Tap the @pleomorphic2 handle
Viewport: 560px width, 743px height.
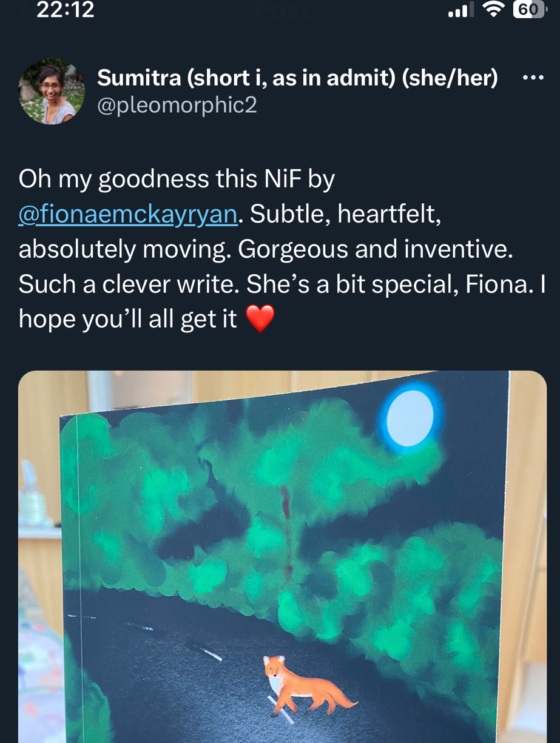[177, 105]
